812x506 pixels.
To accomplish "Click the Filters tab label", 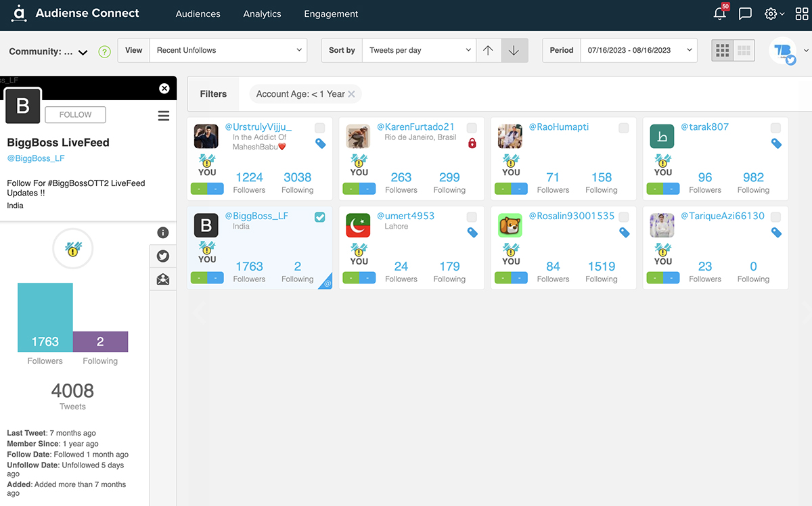I will coord(213,94).
